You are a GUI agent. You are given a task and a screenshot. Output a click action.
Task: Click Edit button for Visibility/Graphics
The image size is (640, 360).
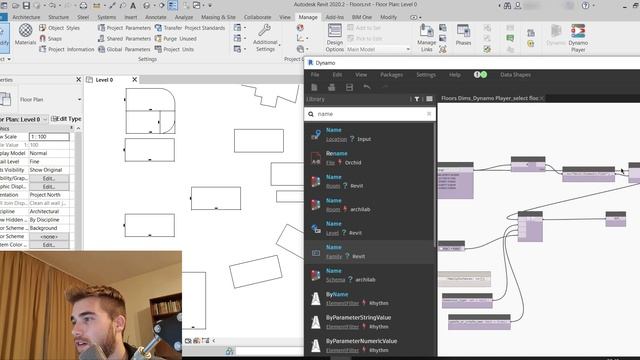click(49, 178)
